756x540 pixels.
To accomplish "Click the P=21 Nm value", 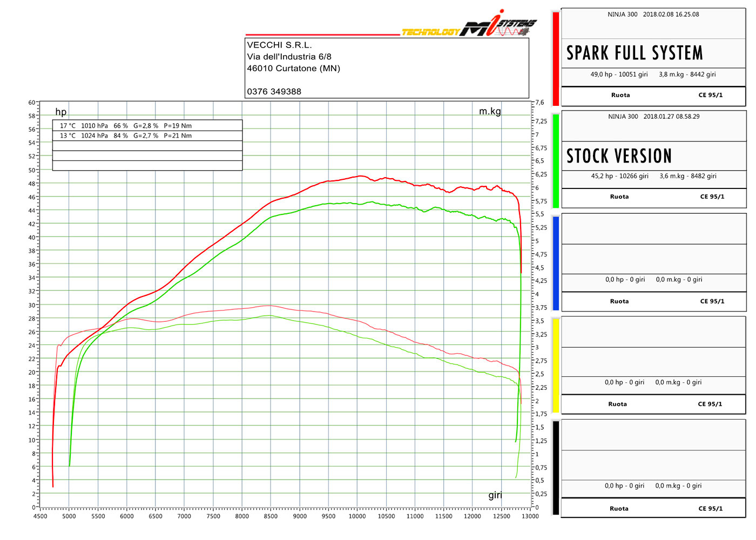I will (178, 136).
